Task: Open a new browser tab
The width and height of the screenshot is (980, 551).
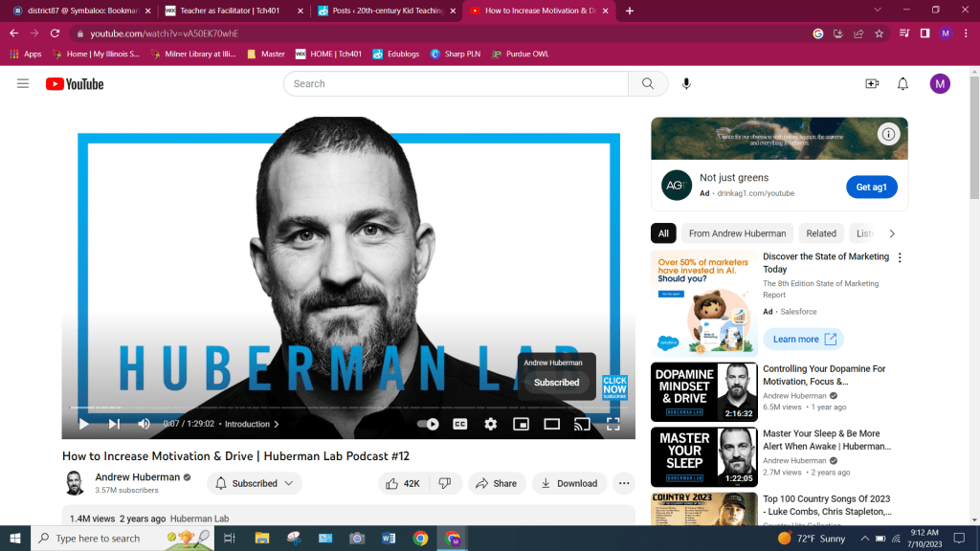Action: click(x=630, y=11)
